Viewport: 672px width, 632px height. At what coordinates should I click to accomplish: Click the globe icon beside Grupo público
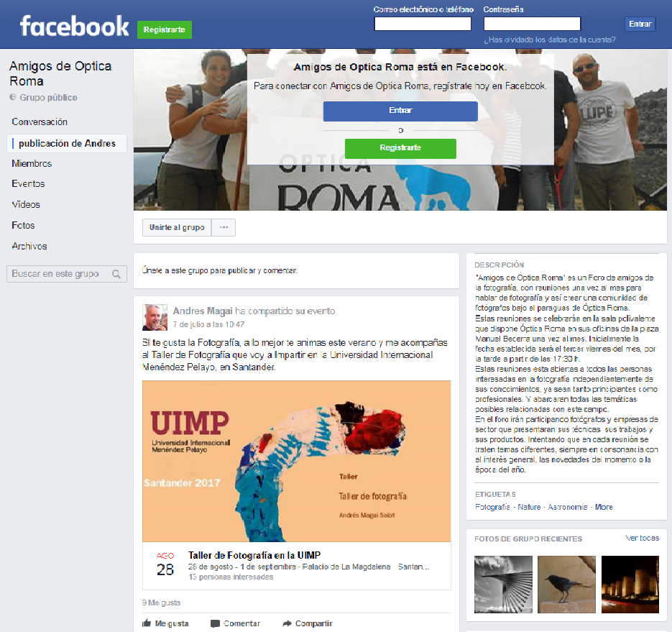tap(13, 97)
